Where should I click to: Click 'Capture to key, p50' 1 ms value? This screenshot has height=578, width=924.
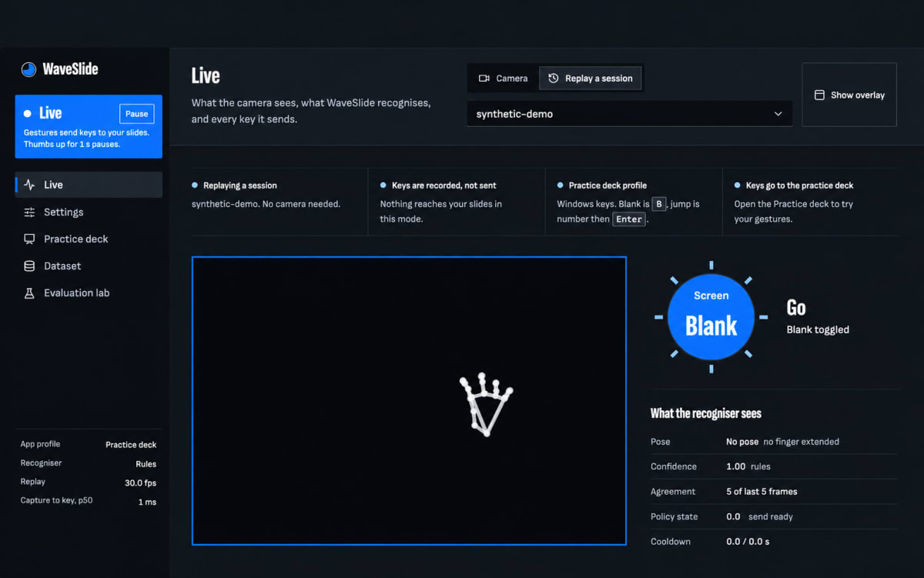(x=147, y=502)
